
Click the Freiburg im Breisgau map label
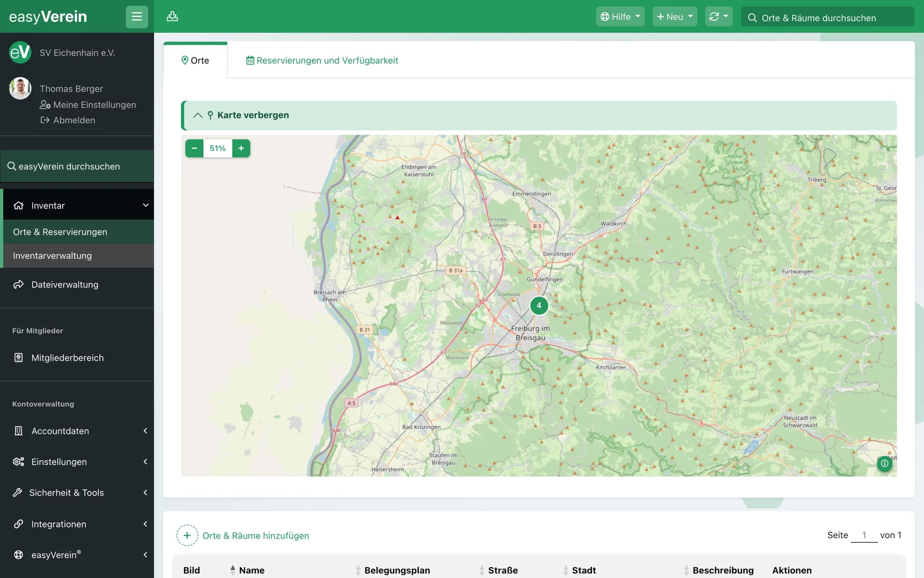pos(530,333)
